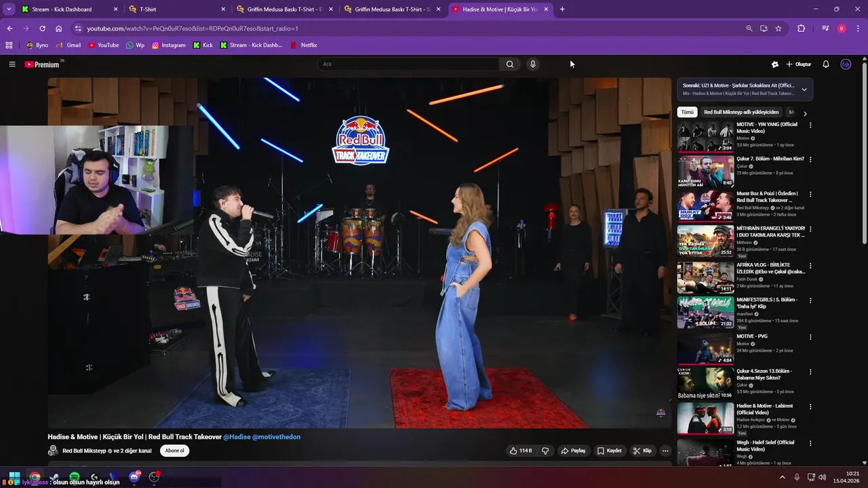This screenshot has width=868, height=488.
Task: Like the video (114 B)
Action: (521, 451)
